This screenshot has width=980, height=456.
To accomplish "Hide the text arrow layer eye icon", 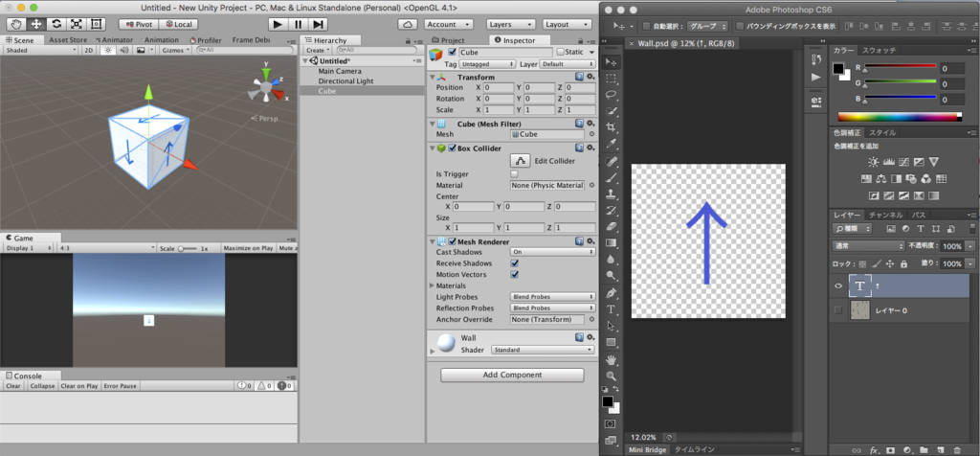I will [838, 285].
